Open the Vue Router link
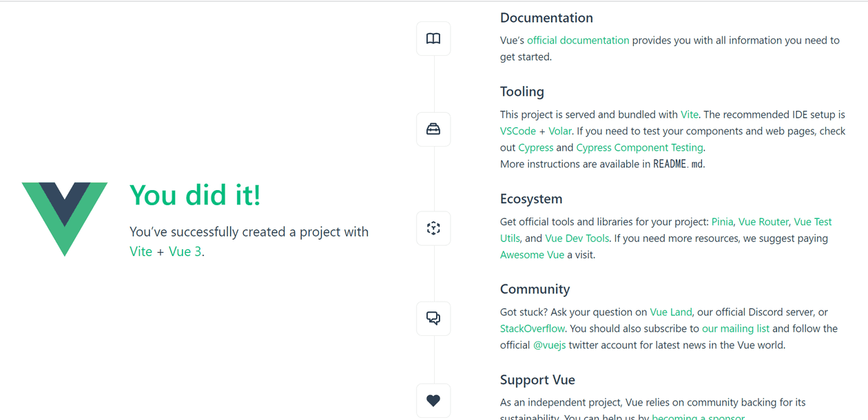The height and width of the screenshot is (420, 868). click(763, 222)
